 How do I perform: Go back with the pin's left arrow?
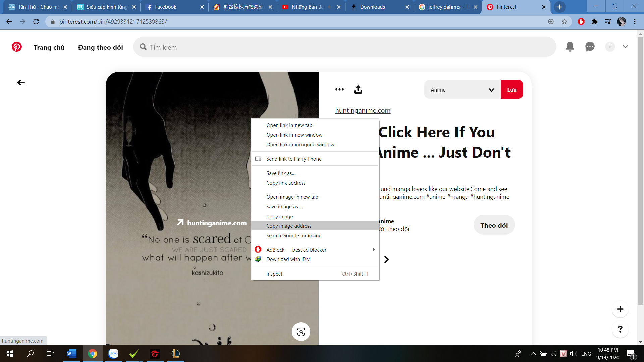21,82
